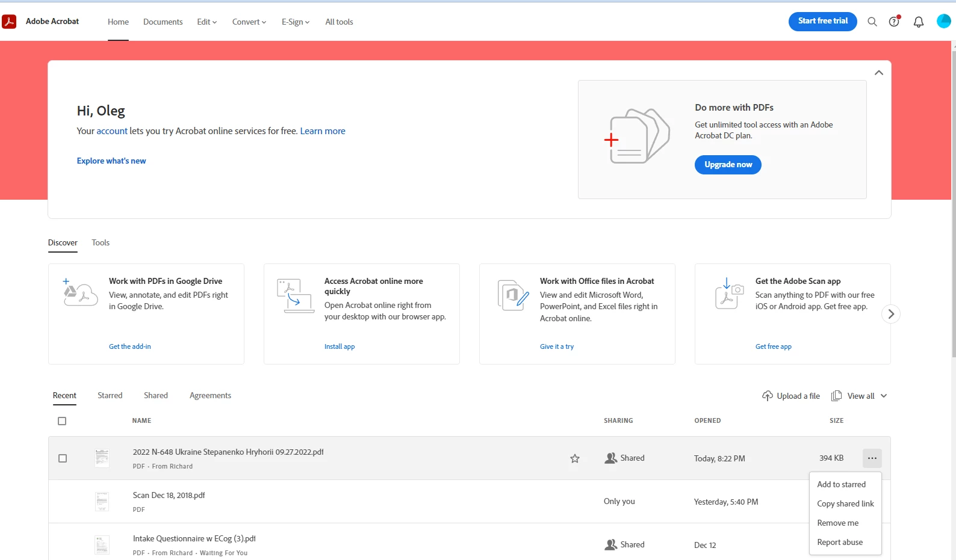This screenshot has height=560, width=956.
Task: Click the SHARING column header
Action: (x=618, y=421)
